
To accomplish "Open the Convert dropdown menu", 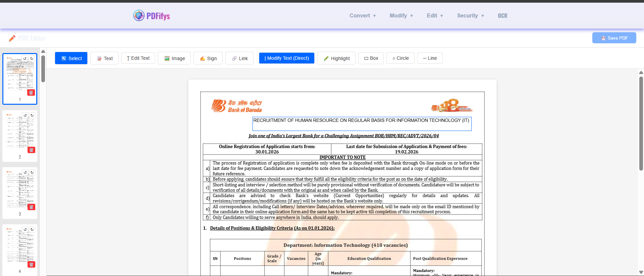I will (x=363, y=16).
